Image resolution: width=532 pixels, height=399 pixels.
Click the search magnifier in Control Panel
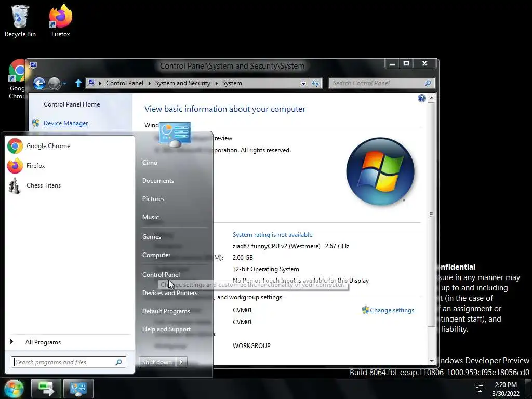(x=428, y=83)
